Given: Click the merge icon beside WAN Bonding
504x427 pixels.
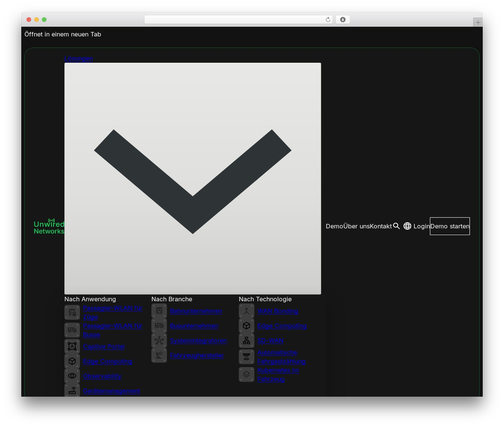Looking at the screenshot, I should (246, 311).
